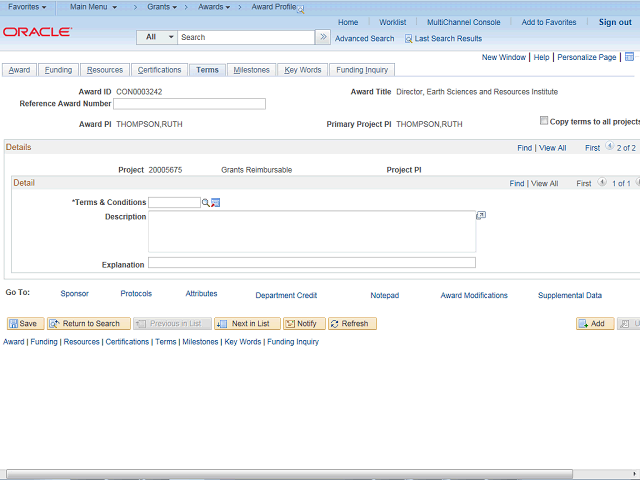The width and height of the screenshot is (640, 480).
Task: Click Sign out link
Action: (x=615, y=22)
